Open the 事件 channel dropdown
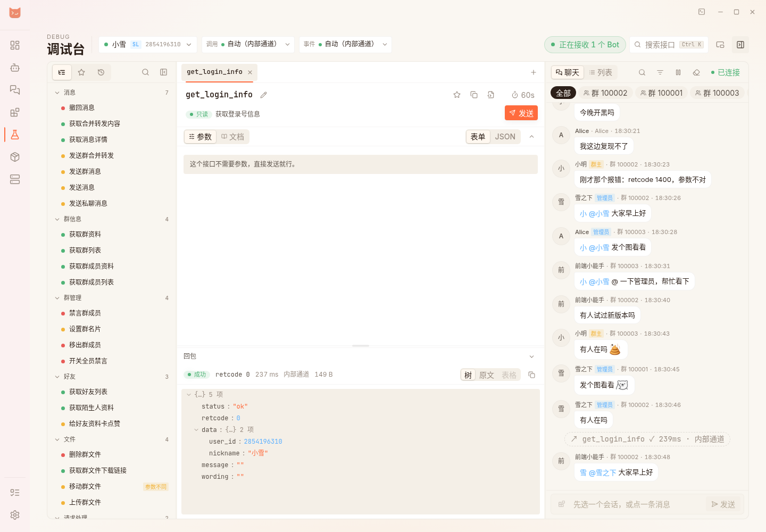The width and height of the screenshot is (766, 532). coord(345,45)
